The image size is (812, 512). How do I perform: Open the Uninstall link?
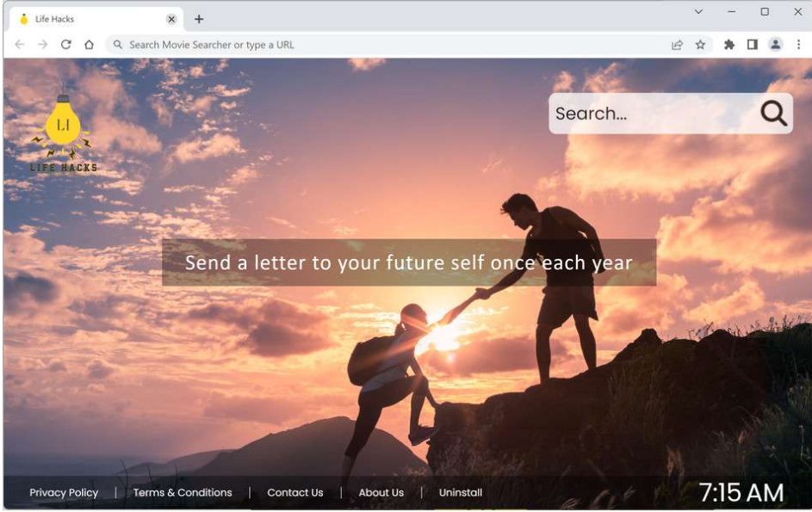pyautogui.click(x=461, y=492)
